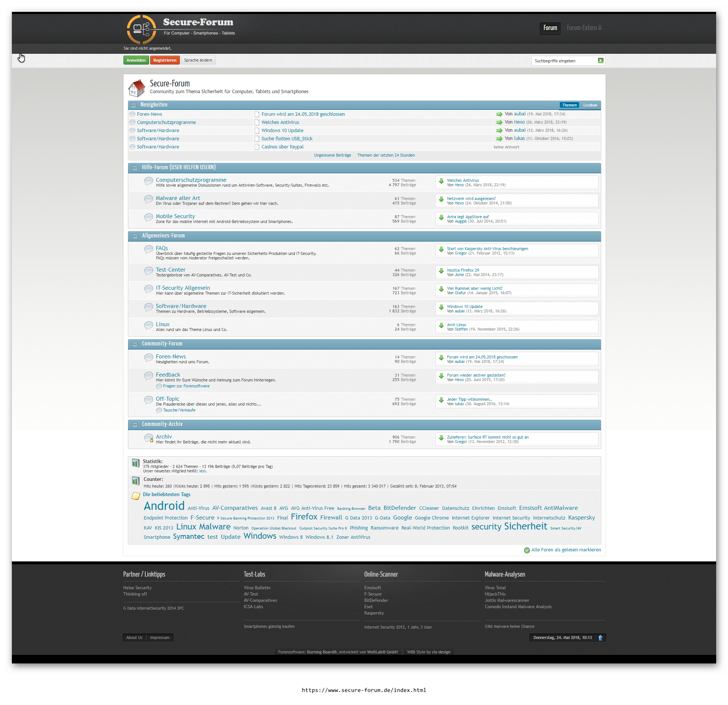This screenshot has height=705, width=728.
Task: Click the green checkmark icon for mark all read
Action: tap(527, 550)
